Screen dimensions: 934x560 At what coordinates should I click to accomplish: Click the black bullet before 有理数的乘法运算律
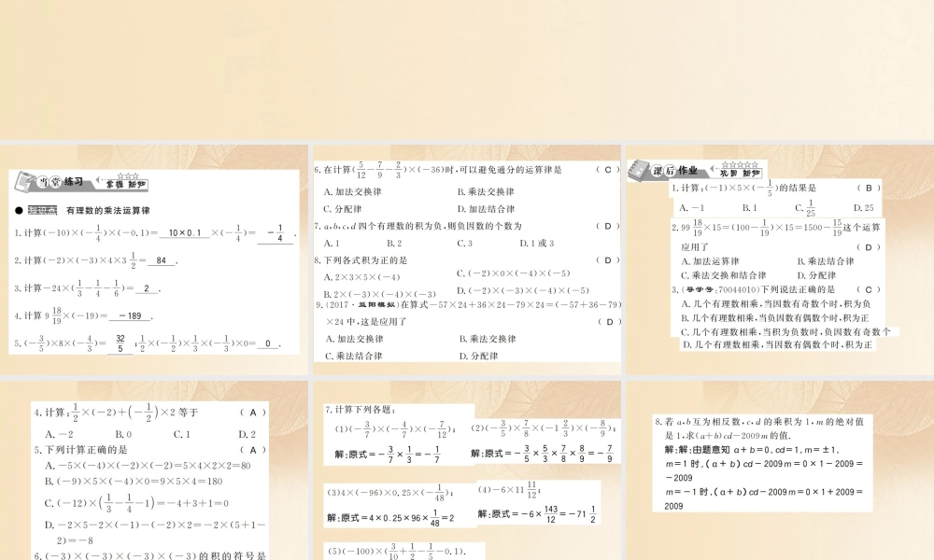pyautogui.click(x=19, y=211)
